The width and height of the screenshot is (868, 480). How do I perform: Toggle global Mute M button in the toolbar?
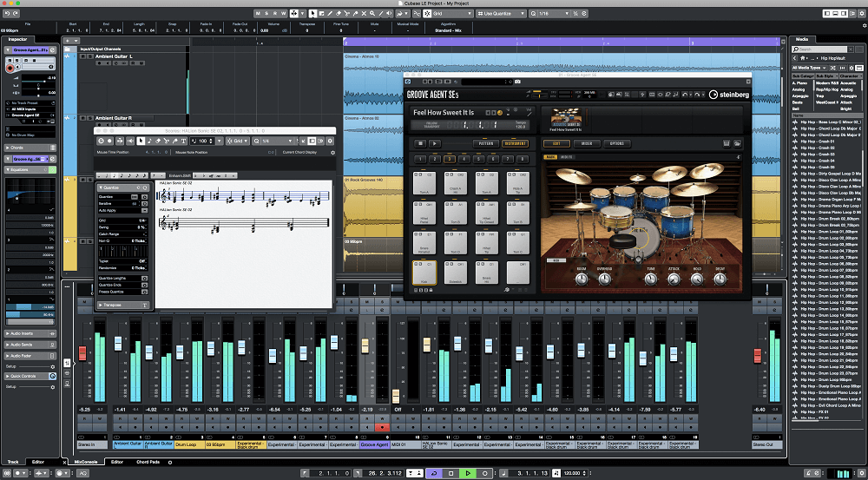click(x=258, y=13)
